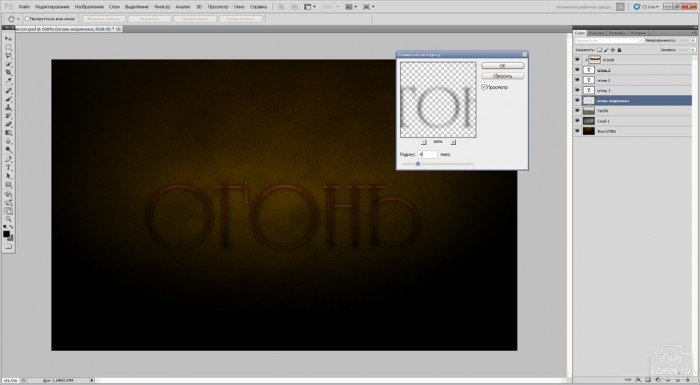Open the Изображение menu
Screen dimensions: 700x385
tap(89, 7)
